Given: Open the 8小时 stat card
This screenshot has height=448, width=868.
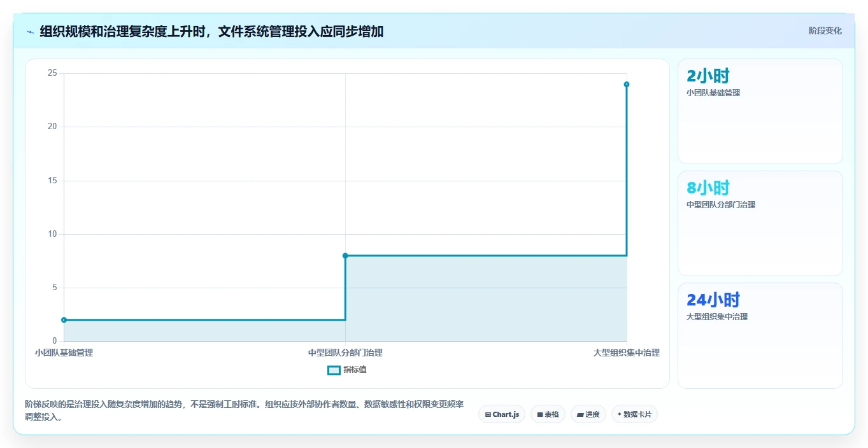Looking at the screenshot, I should point(760,223).
